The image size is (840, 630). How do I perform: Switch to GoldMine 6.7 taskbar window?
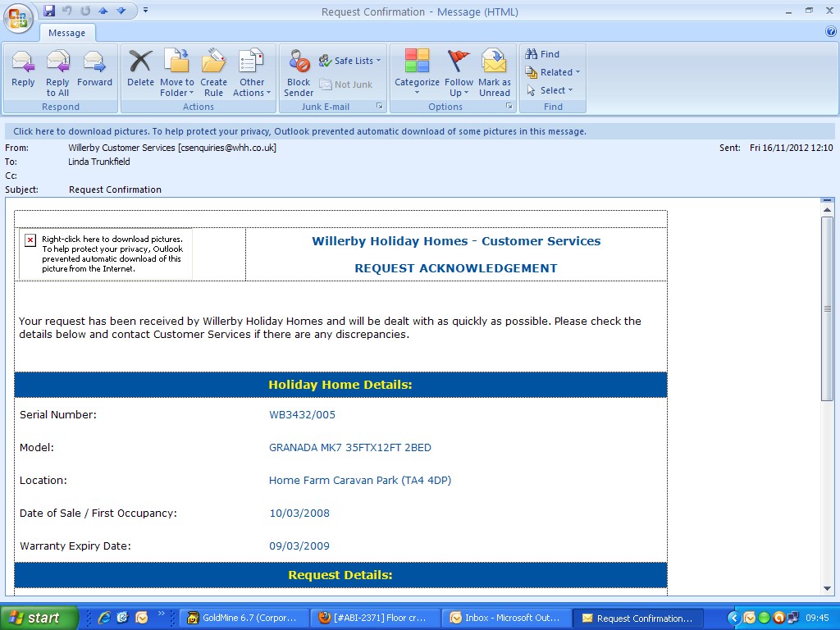[x=244, y=618]
